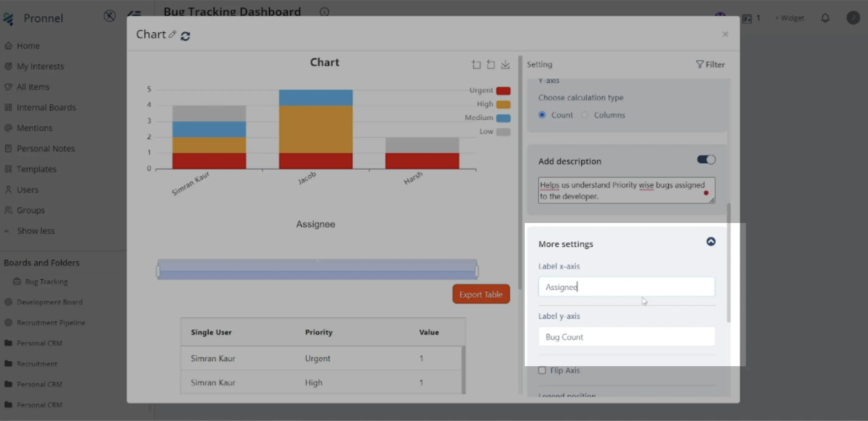Close the Chart dialog
This screenshot has width=868, height=421.
(x=725, y=34)
